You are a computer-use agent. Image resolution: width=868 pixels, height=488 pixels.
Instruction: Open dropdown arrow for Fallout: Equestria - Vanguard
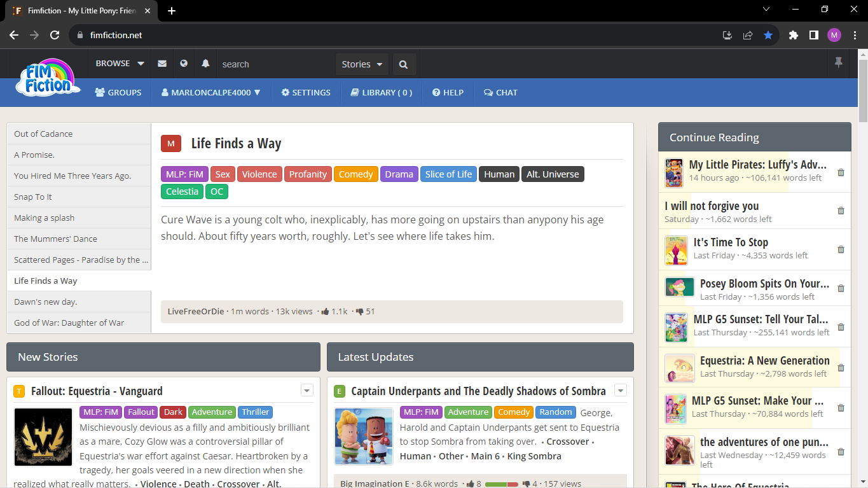(307, 391)
